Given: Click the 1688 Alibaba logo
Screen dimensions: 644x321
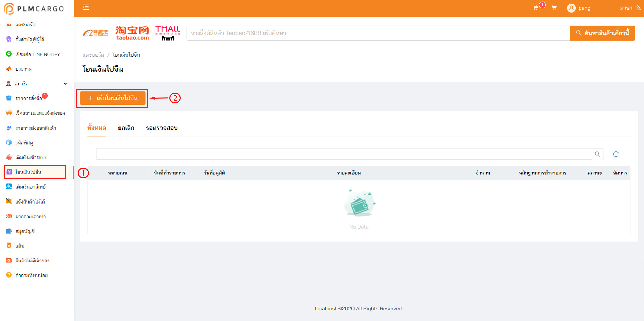Looking at the screenshot, I should pyautogui.click(x=96, y=33).
